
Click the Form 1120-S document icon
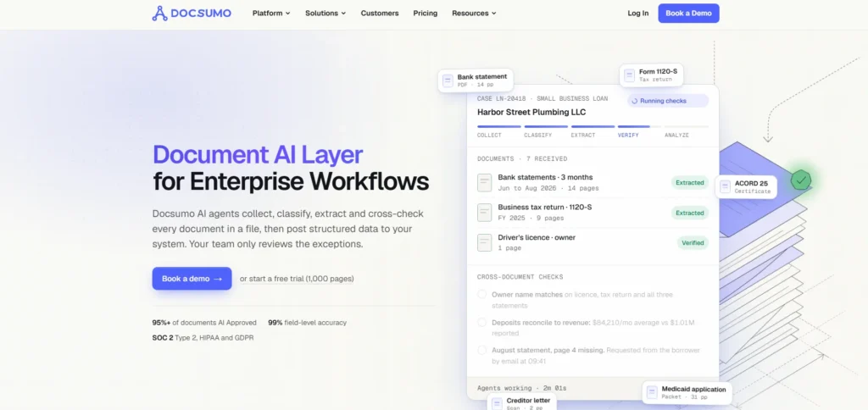pyautogui.click(x=630, y=75)
